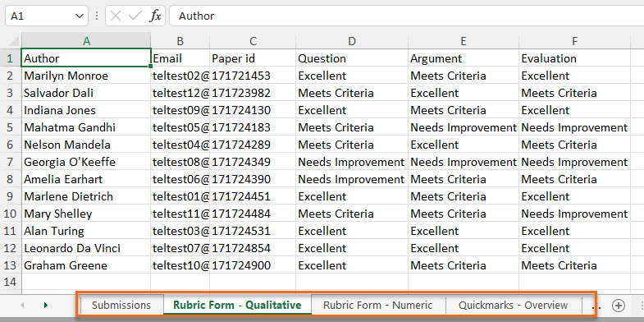Click paper id 171724531
Image resolution: width=644 pixels, height=322 pixels.
click(253, 231)
